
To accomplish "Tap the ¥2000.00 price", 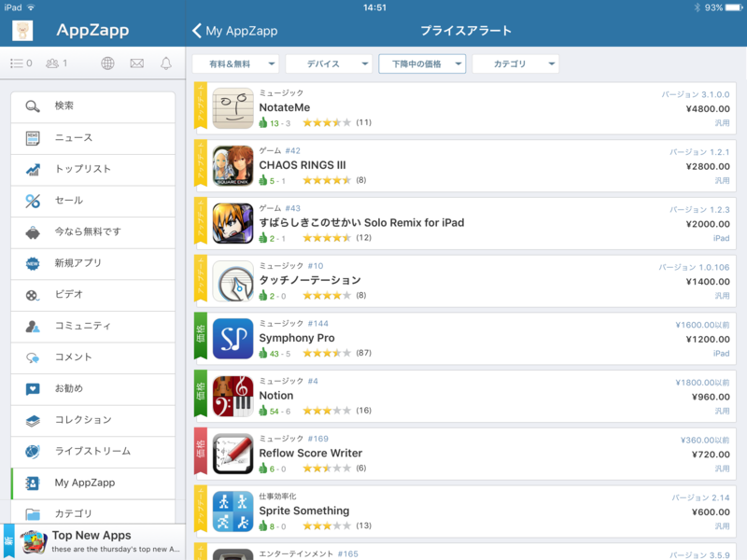I will [708, 224].
